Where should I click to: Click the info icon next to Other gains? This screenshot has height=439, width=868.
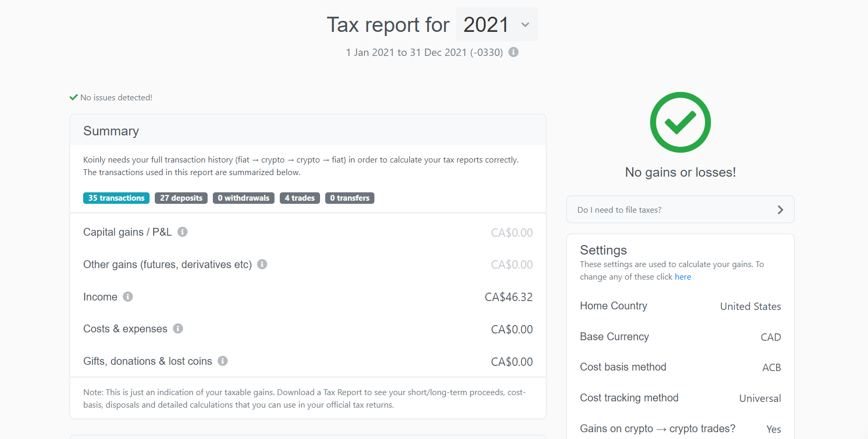coord(262,264)
